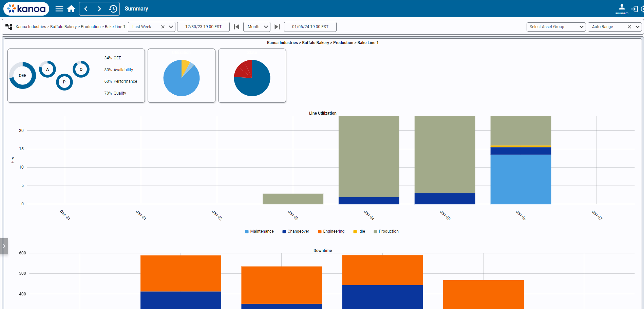Open the Select Asset Group dropdown
Viewport: 644px width, 309px height.
pyautogui.click(x=556, y=27)
